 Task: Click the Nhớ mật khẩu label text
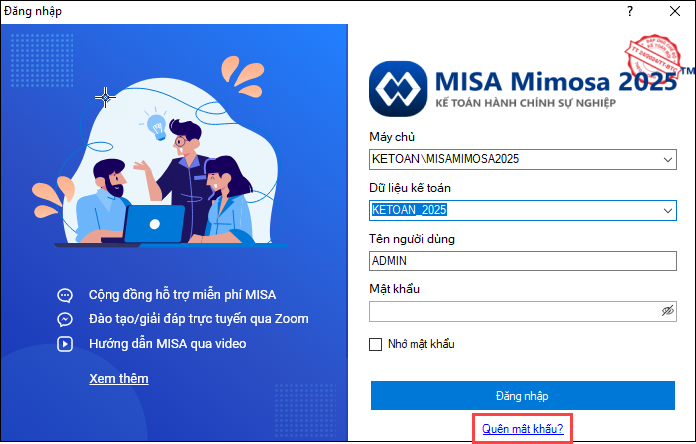click(x=421, y=344)
